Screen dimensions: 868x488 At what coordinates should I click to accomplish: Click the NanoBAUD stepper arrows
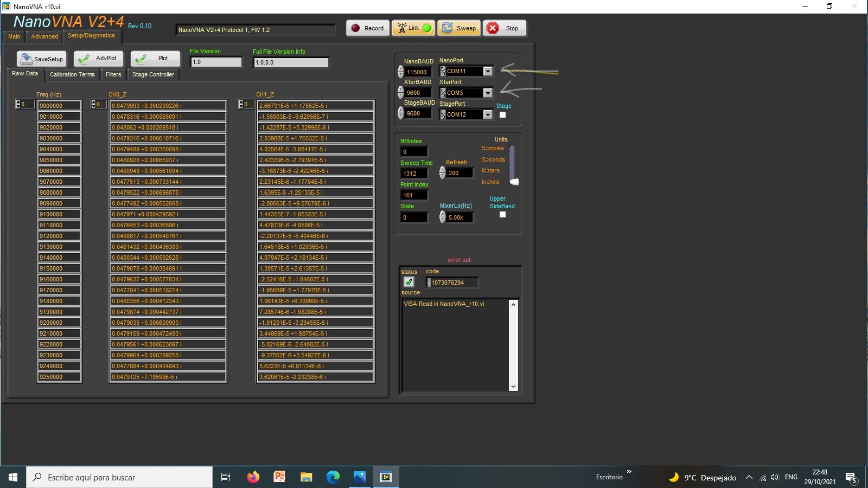(x=401, y=72)
